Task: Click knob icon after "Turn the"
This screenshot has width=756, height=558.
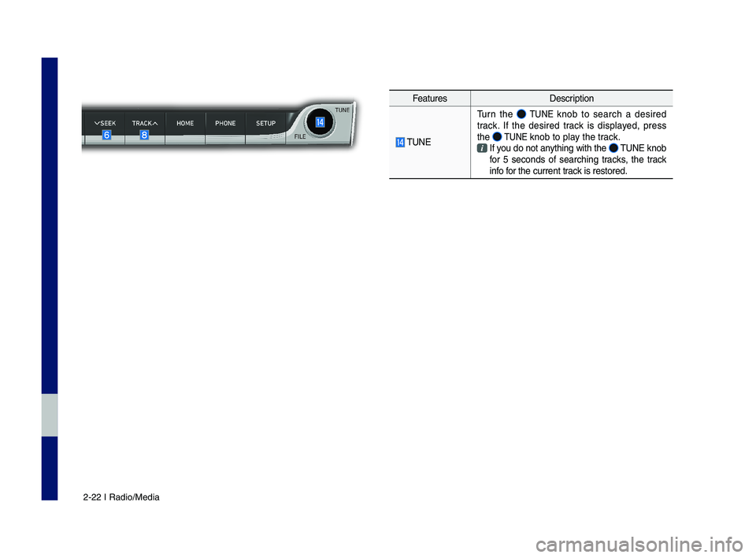Action: pos(522,114)
